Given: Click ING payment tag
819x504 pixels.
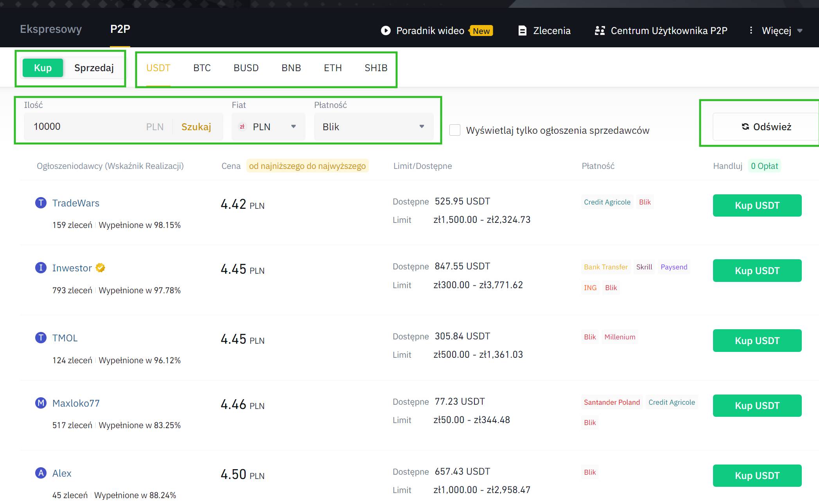Looking at the screenshot, I should (590, 287).
